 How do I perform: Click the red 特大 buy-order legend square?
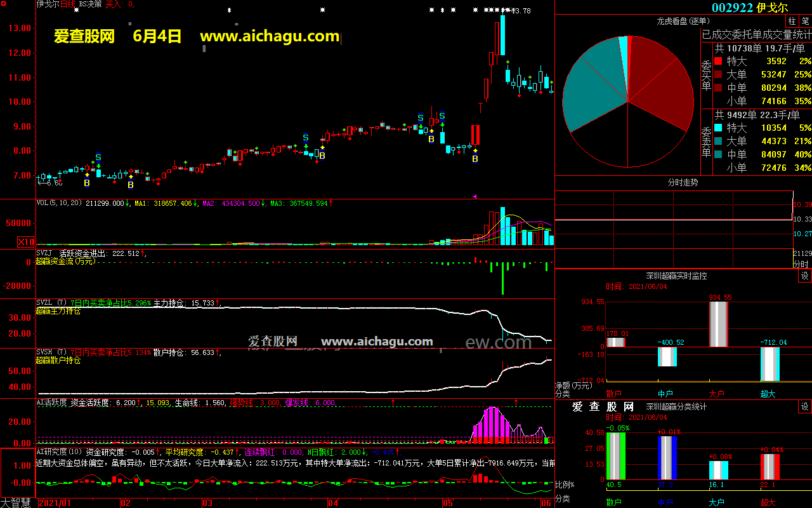718,61
